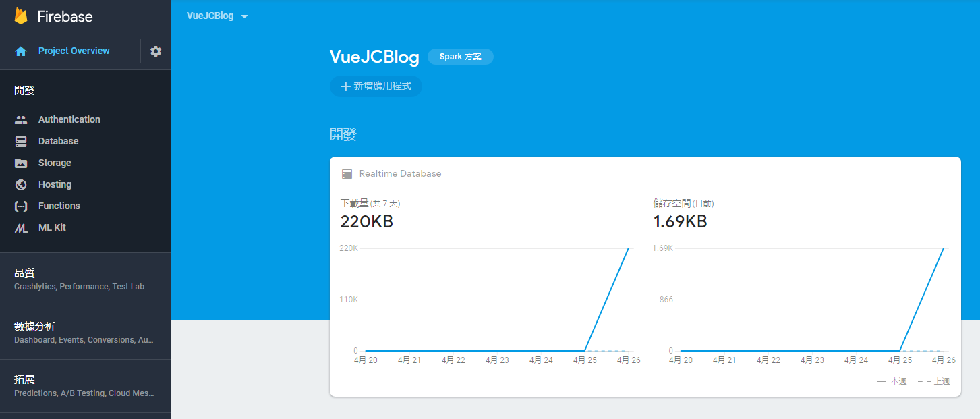Viewport: 980px width, 419px height.
Task: Click the Spark 方案 plan badge
Action: [461, 57]
